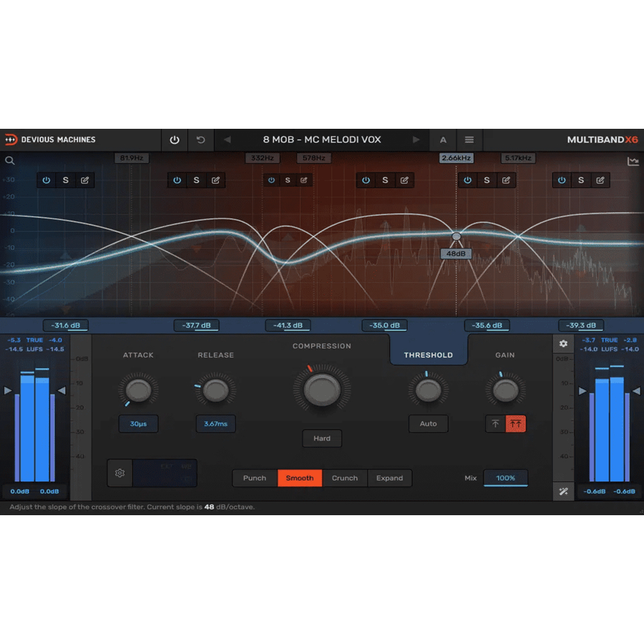Toggle the spectrum analyzer graph icon
Image resolution: width=644 pixels, height=644 pixels.
tap(632, 162)
